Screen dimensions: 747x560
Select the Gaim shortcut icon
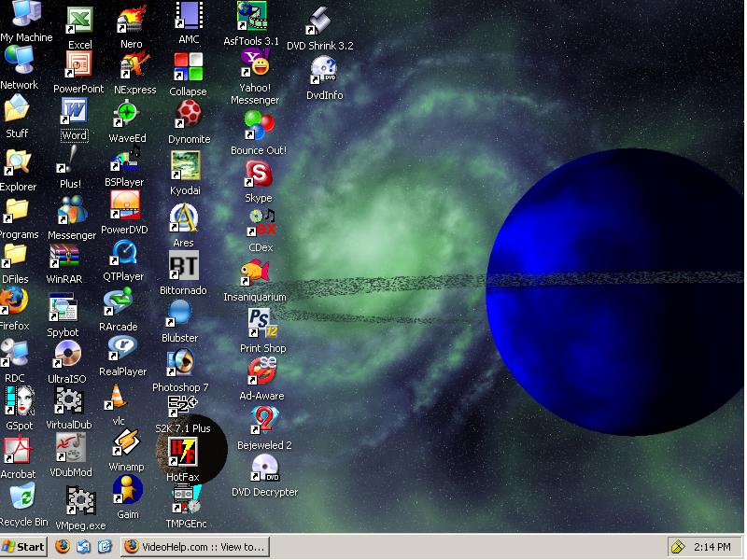pyautogui.click(x=127, y=489)
